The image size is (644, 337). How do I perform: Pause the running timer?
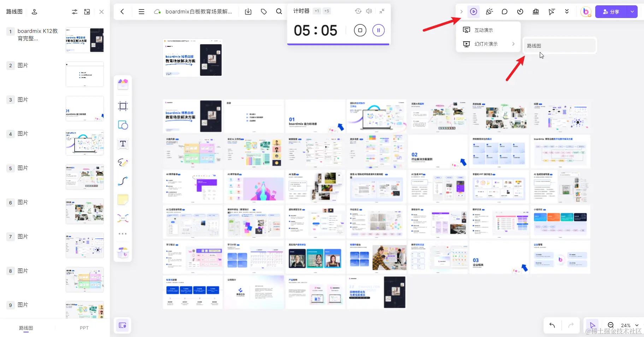379,30
